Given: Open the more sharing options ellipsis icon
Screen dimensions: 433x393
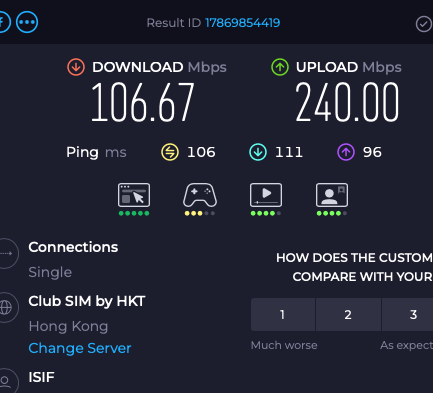Looking at the screenshot, I should coord(27,22).
